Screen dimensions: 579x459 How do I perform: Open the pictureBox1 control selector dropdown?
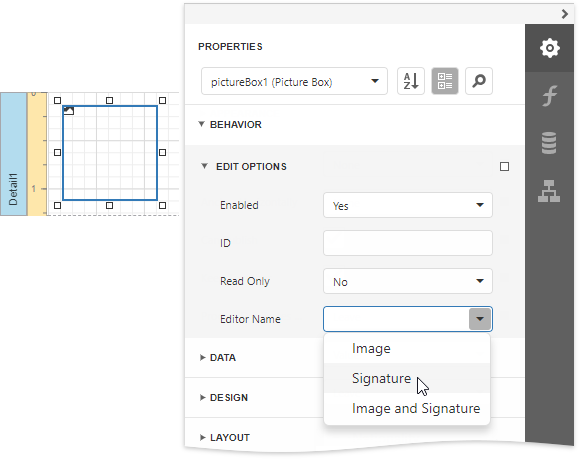point(375,81)
